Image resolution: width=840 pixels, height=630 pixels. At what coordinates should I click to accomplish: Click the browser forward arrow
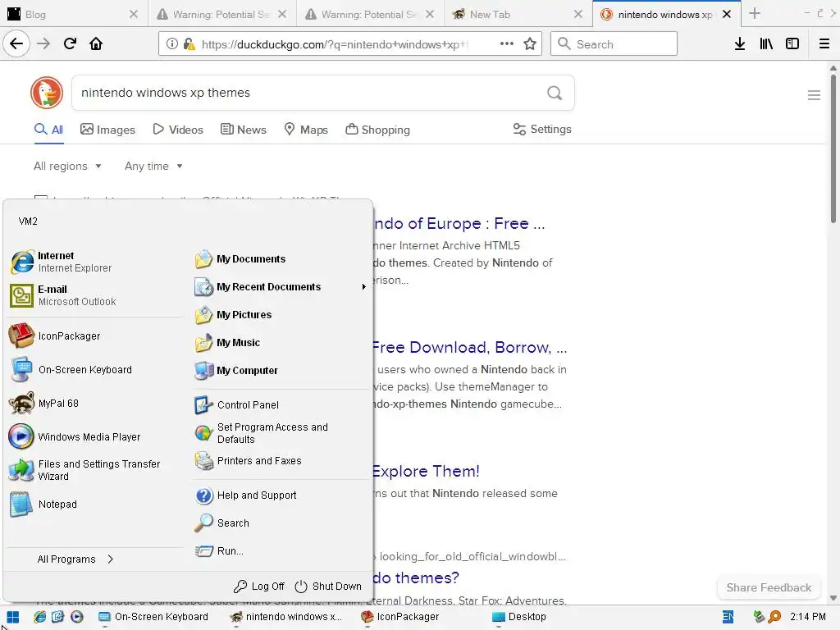point(43,44)
